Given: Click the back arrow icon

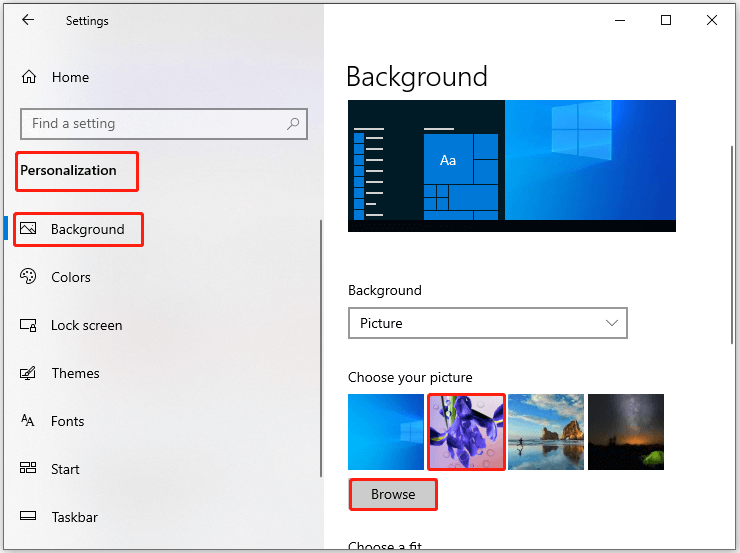Looking at the screenshot, I should [28, 20].
